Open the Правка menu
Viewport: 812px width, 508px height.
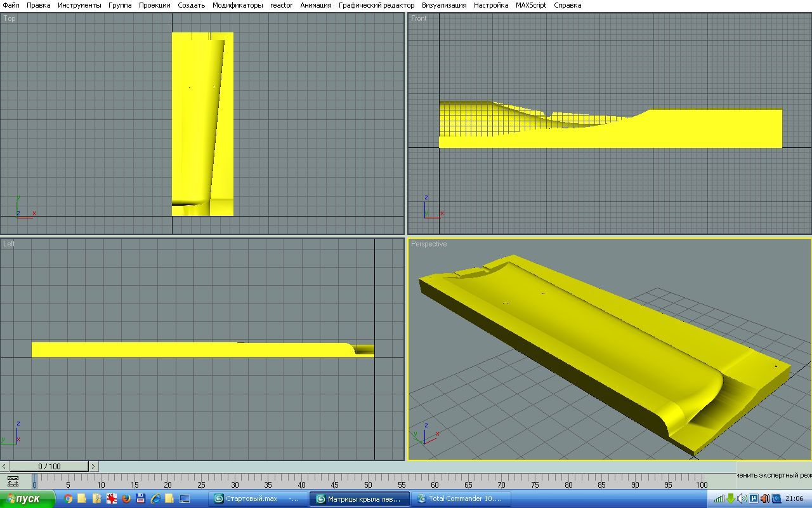(x=38, y=5)
